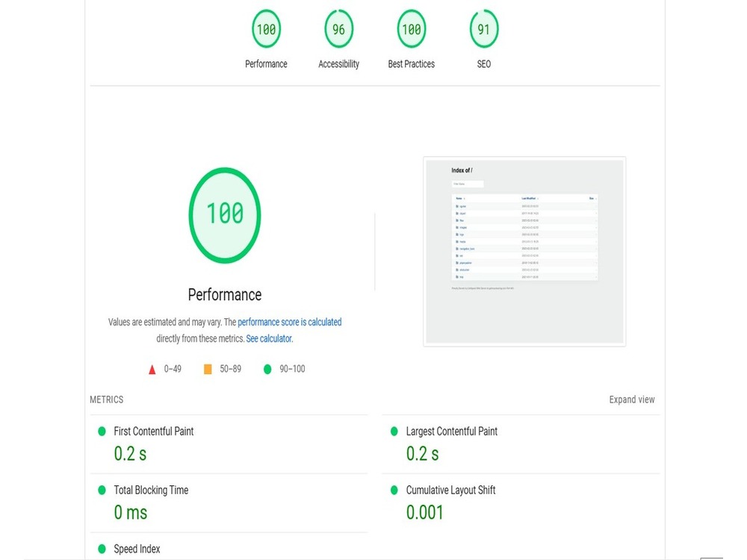
Task: Open the See calculator link
Action: point(269,338)
